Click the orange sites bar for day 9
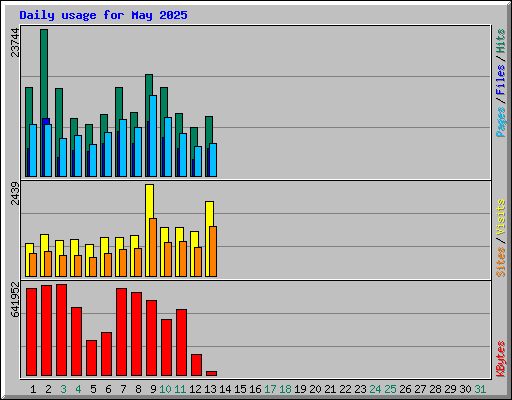Screen dimensions: 512x400 (x=153, y=248)
